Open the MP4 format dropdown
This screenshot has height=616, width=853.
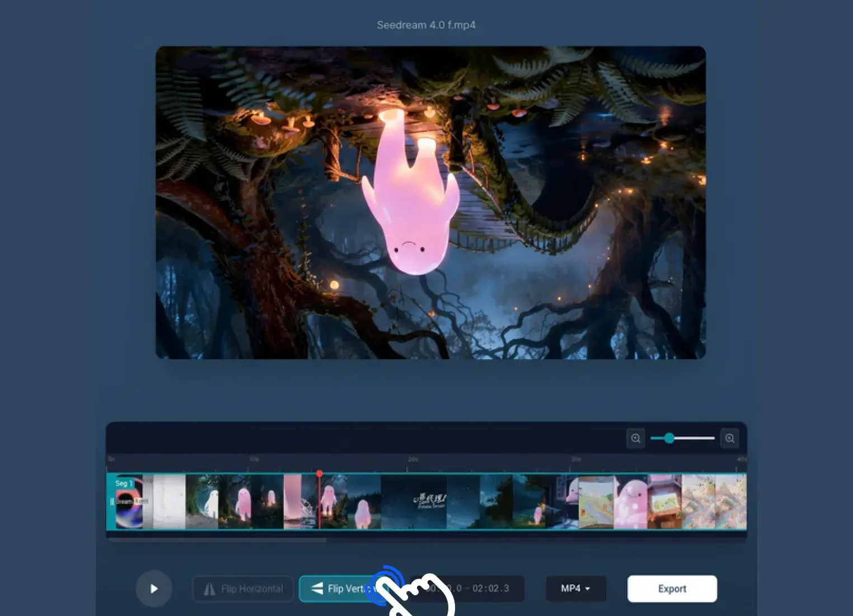[x=576, y=589]
